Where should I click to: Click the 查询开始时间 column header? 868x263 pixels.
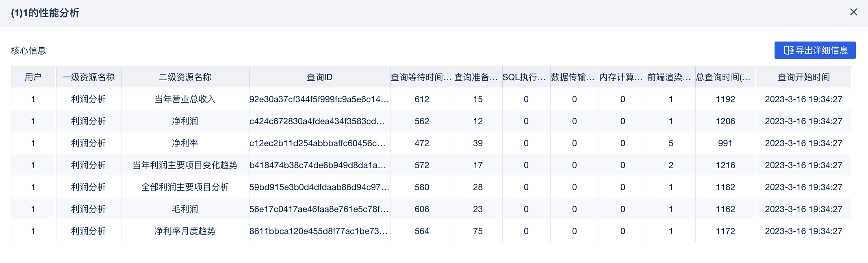[803, 77]
